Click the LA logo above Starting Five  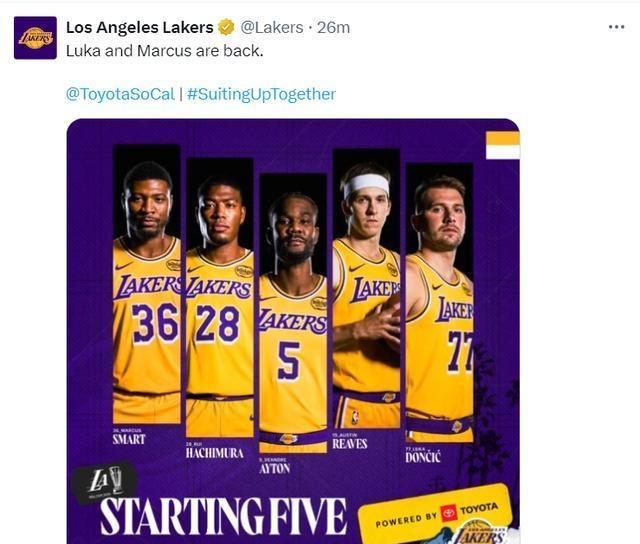pyautogui.click(x=100, y=482)
